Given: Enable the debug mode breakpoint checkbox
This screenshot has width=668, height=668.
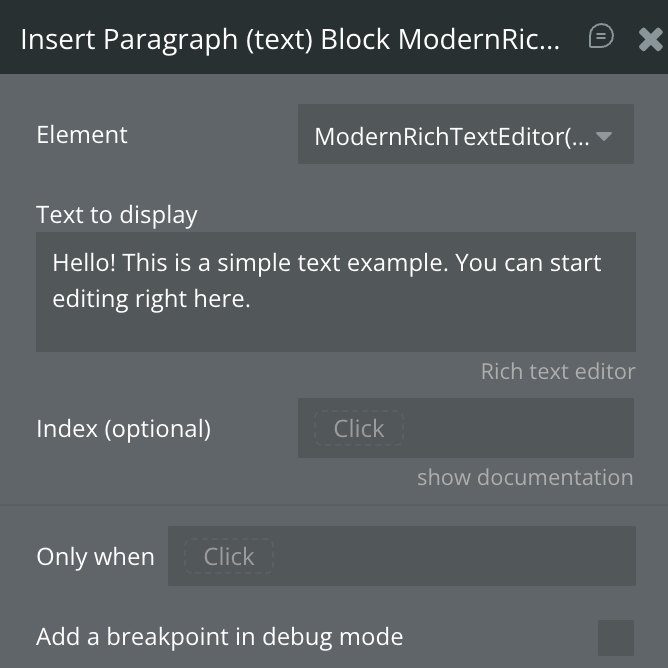Looking at the screenshot, I should point(615,637).
